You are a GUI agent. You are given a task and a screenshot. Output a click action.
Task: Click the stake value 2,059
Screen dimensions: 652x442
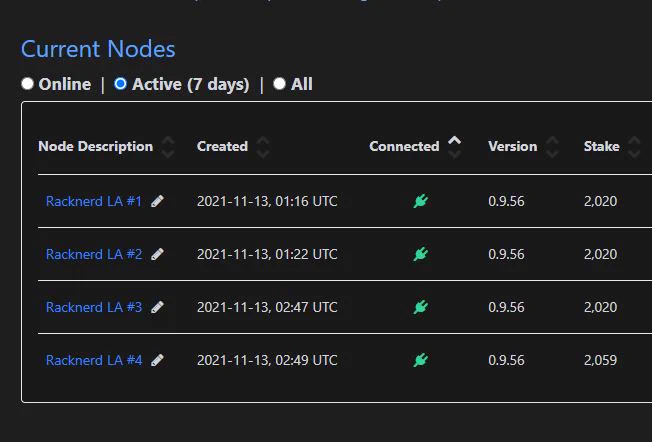pyautogui.click(x=600, y=360)
